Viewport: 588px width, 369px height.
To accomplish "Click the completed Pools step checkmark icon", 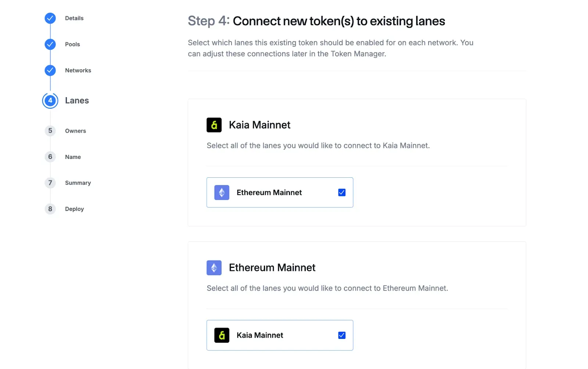I will 50,44.
